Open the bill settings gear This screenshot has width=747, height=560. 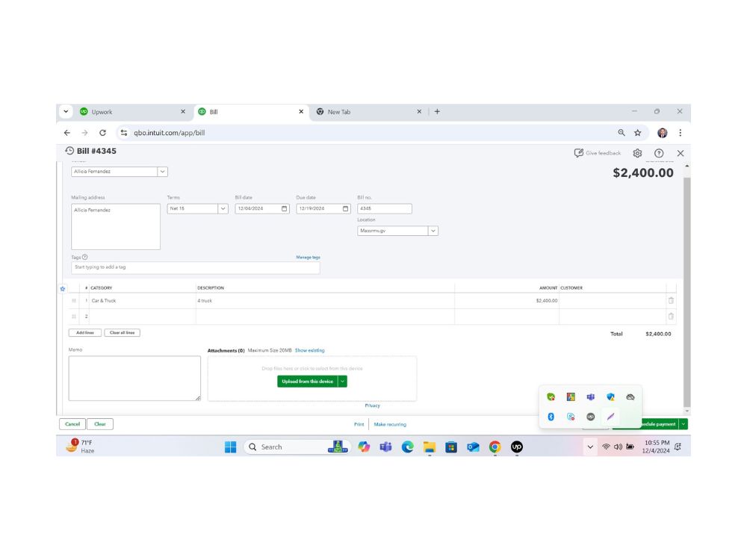[637, 153]
